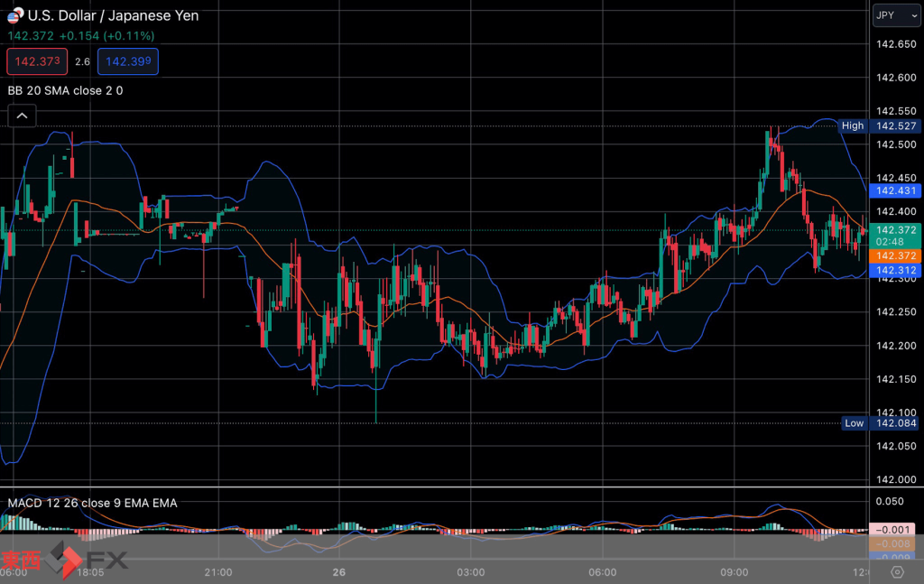
Task: Open the JPY currency dropdown
Action: point(896,15)
